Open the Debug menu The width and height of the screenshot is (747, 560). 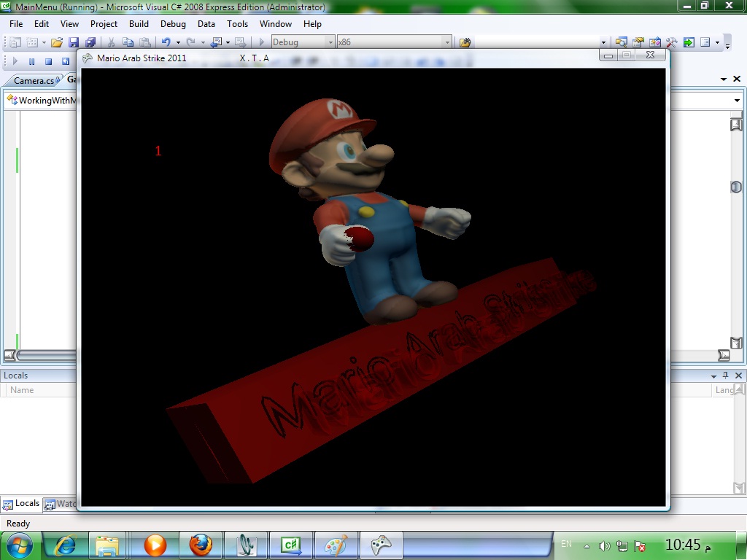pyautogui.click(x=173, y=24)
